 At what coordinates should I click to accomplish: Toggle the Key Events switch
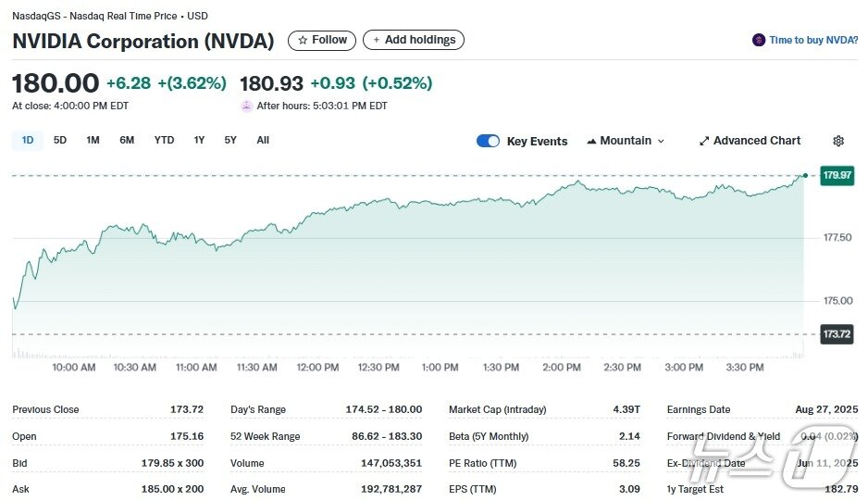[x=488, y=141]
